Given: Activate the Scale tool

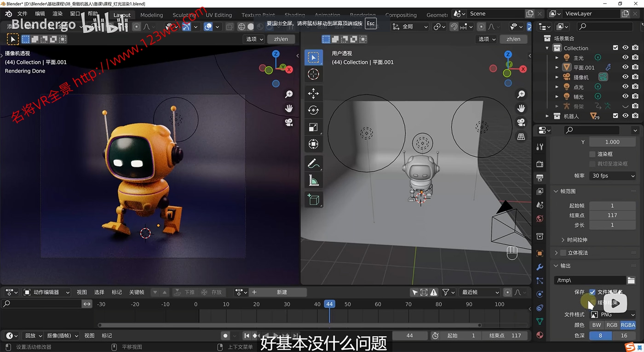Looking at the screenshot, I should click(313, 127).
